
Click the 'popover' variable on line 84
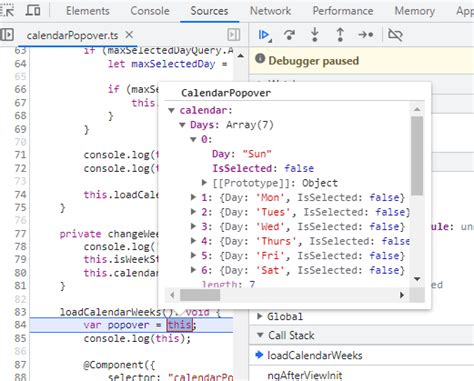click(x=128, y=325)
